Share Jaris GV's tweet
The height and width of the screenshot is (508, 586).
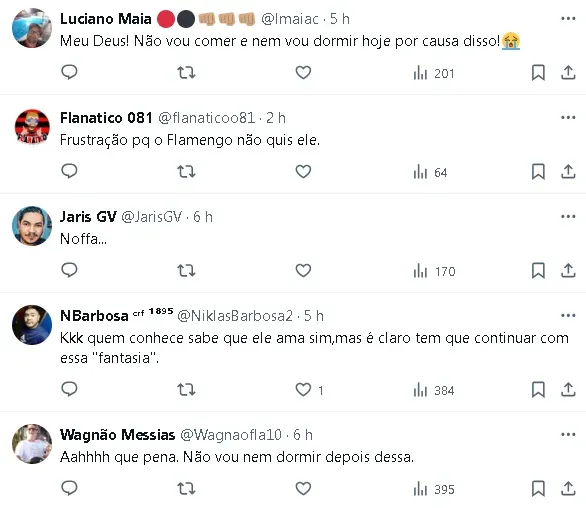coord(568,271)
